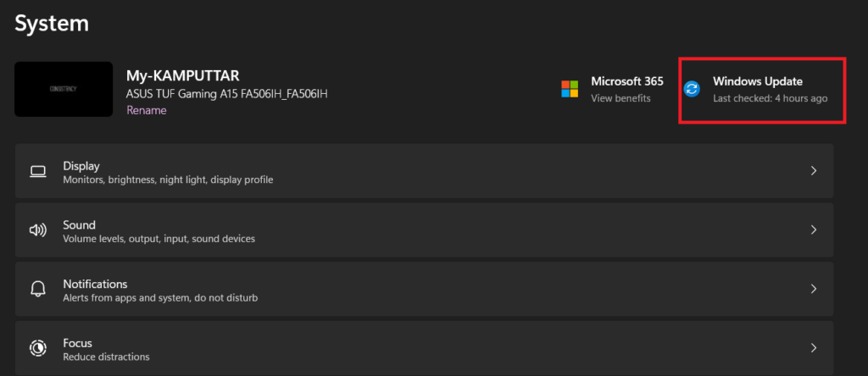
Task: Click the blue Windows Update sync icon
Action: 693,89
